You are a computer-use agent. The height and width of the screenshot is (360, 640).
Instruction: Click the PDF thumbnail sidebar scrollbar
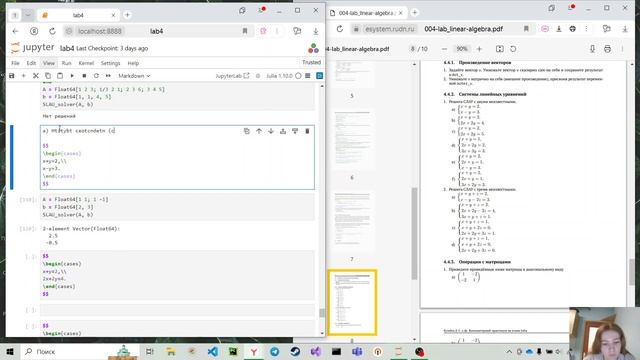click(x=414, y=233)
